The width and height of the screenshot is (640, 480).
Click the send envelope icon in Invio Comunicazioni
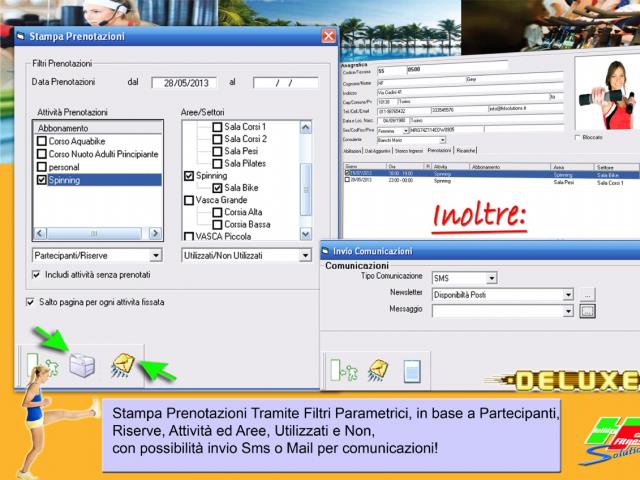point(379,371)
